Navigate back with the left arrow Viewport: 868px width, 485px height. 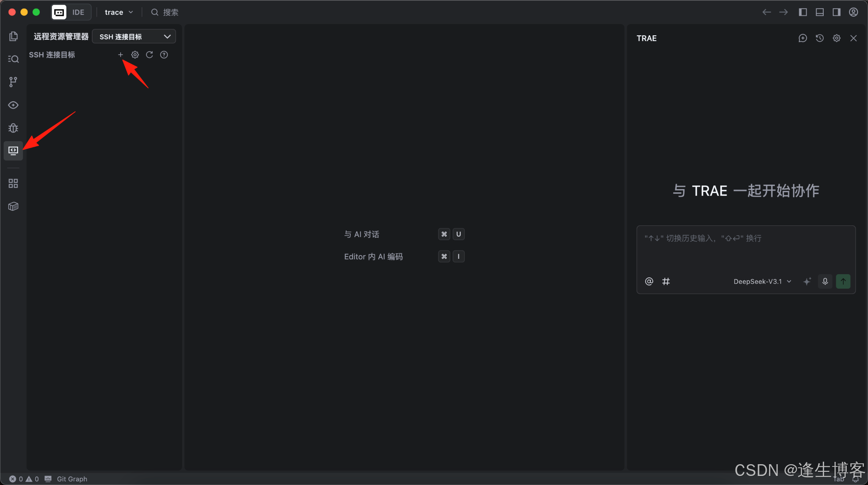[x=767, y=12]
